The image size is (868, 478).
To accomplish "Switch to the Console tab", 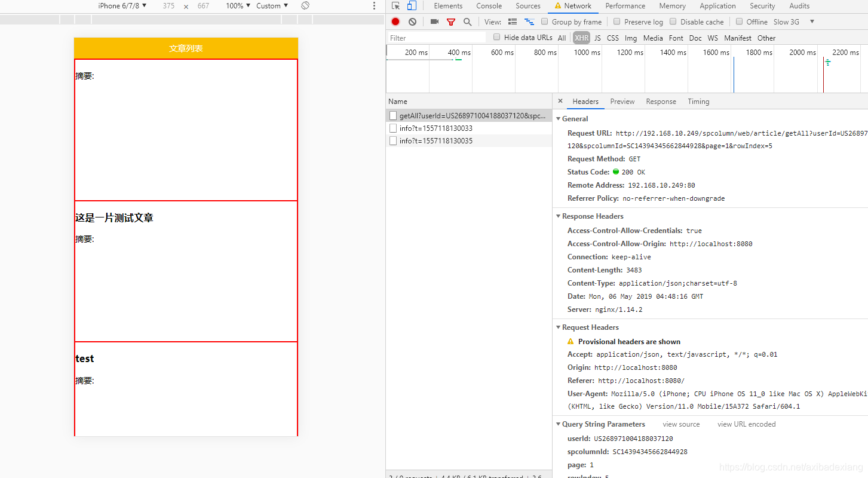I will (489, 6).
